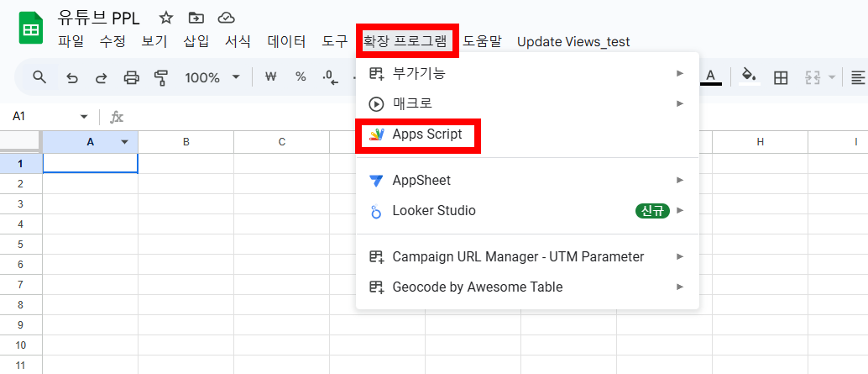The height and width of the screenshot is (374, 868).
Task: Select row 10 header
Action: [21, 345]
